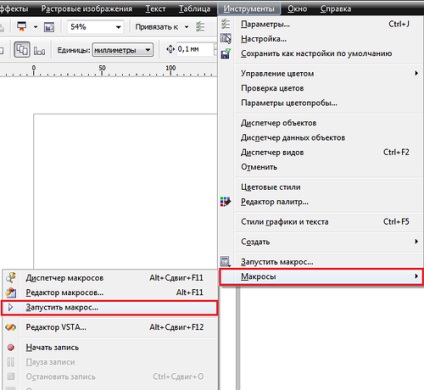Open the 54% zoom level dropdown
Screen dimensions: 424x390
tap(95, 27)
